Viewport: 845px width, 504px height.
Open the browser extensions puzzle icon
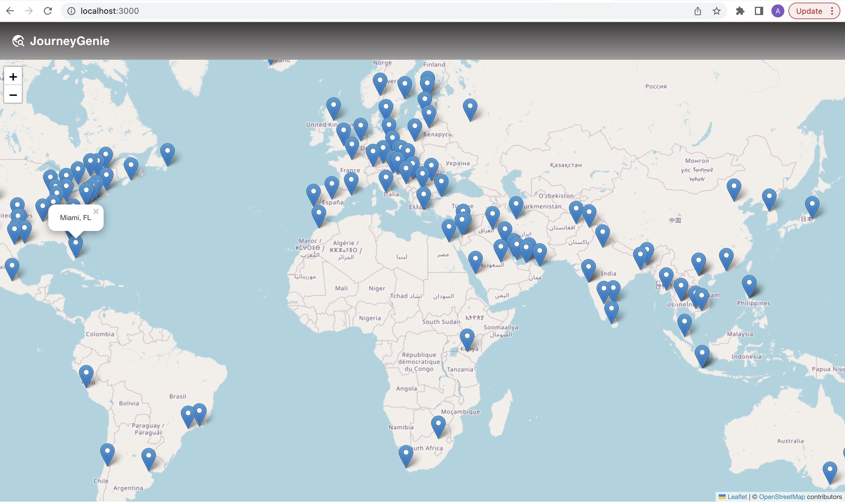740,11
